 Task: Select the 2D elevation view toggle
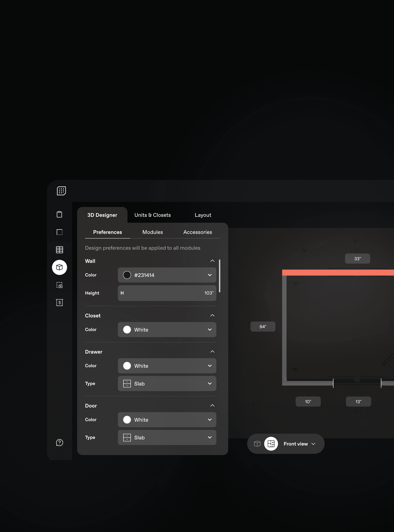271,444
